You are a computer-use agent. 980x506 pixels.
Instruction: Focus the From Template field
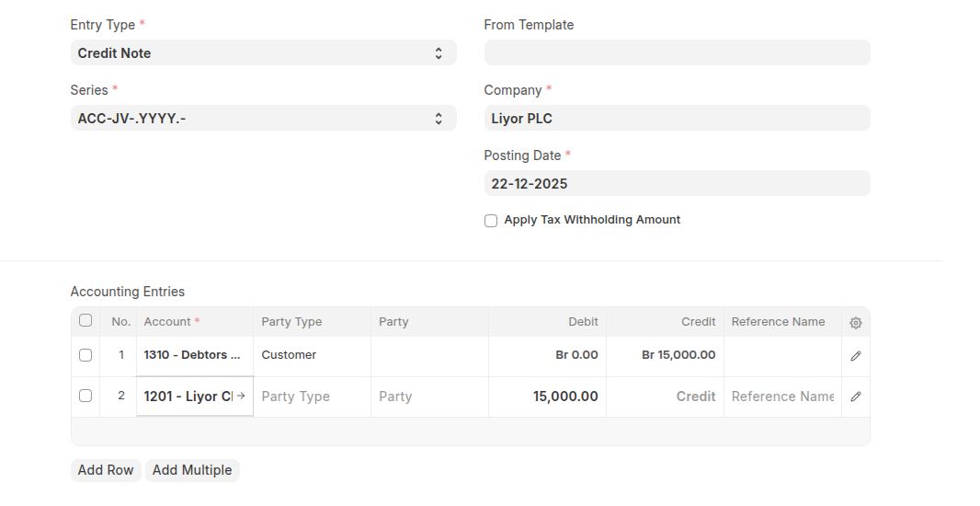coord(677,53)
